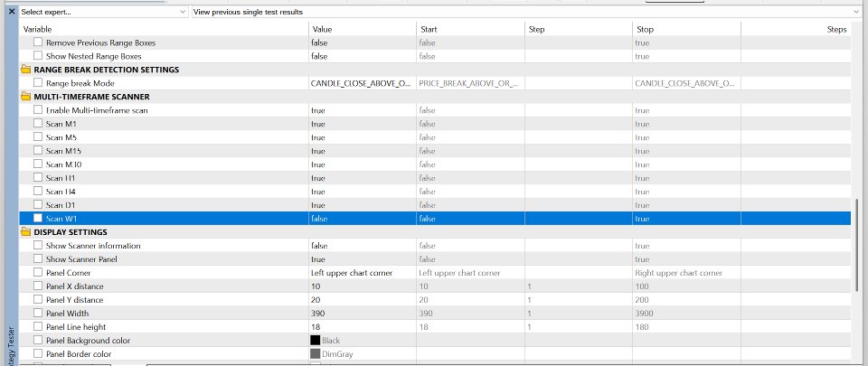Tick the Panel Corner checkbox

point(38,273)
